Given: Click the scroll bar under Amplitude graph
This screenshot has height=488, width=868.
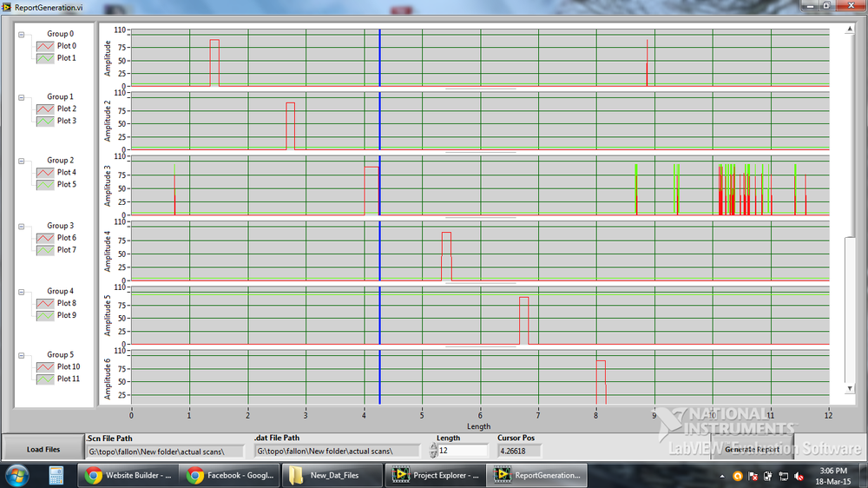Looking at the screenshot, I should click(x=481, y=89).
